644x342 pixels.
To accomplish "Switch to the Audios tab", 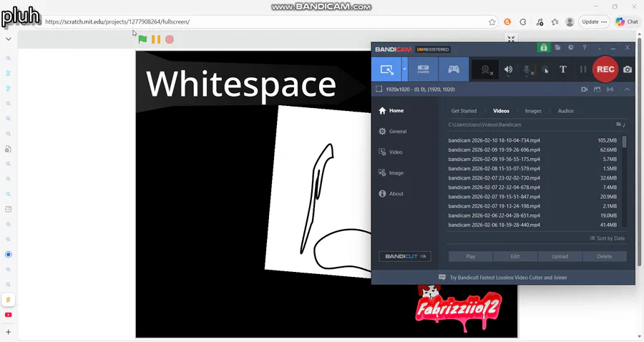I will point(565,111).
